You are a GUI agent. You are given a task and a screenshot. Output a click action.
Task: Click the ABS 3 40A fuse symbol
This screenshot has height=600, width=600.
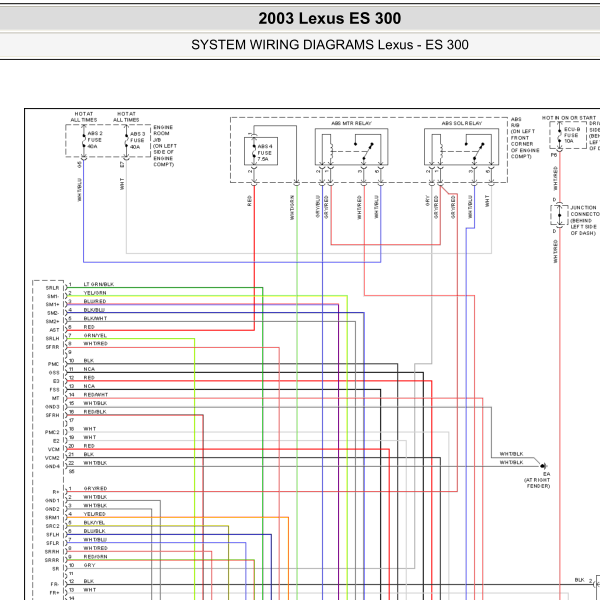click(127, 140)
